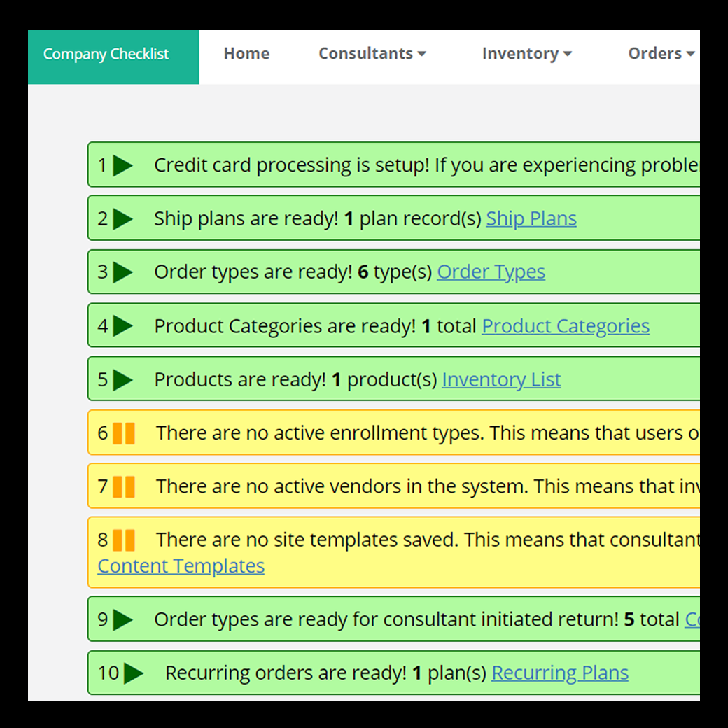Image resolution: width=728 pixels, height=728 pixels.
Task: Visit the Inventory List link
Action: coord(501,379)
